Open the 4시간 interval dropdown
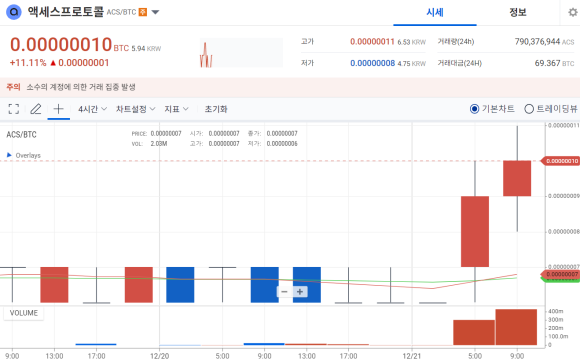This screenshot has height=363, width=580. 92,109
